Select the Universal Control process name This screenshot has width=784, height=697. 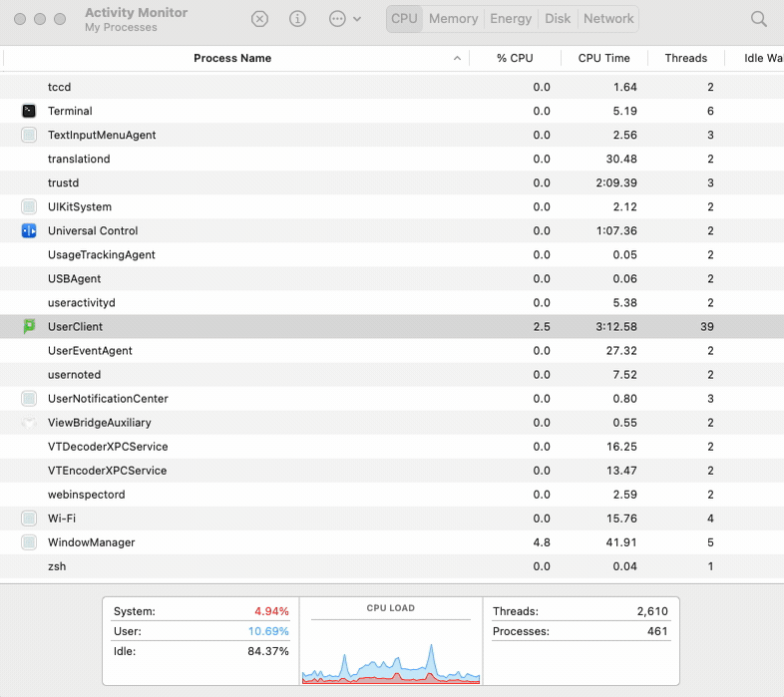[93, 231]
